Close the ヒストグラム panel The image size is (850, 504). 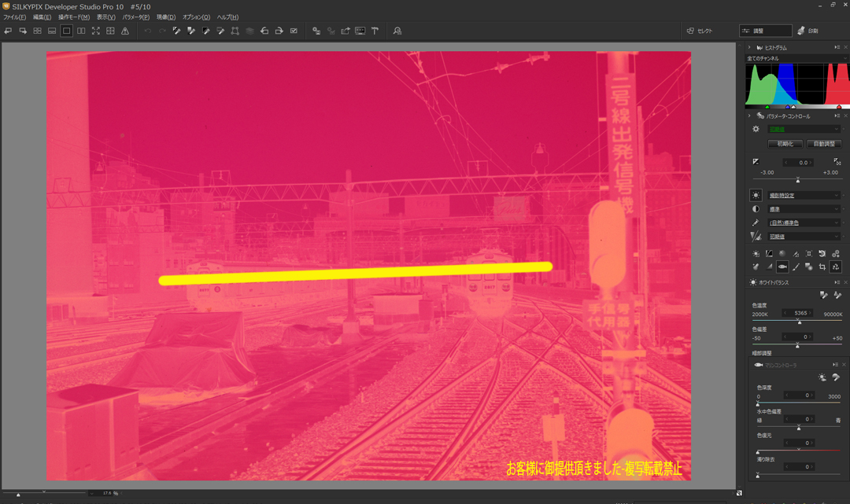coord(845,48)
